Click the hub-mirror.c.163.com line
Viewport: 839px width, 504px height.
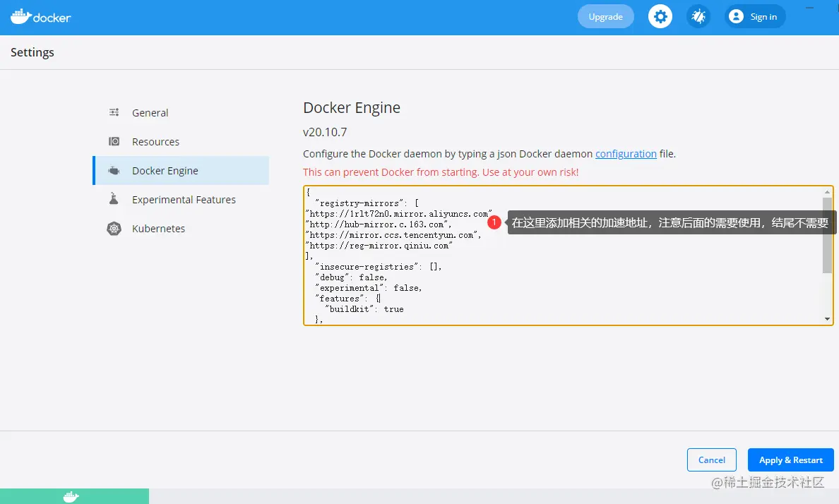379,224
